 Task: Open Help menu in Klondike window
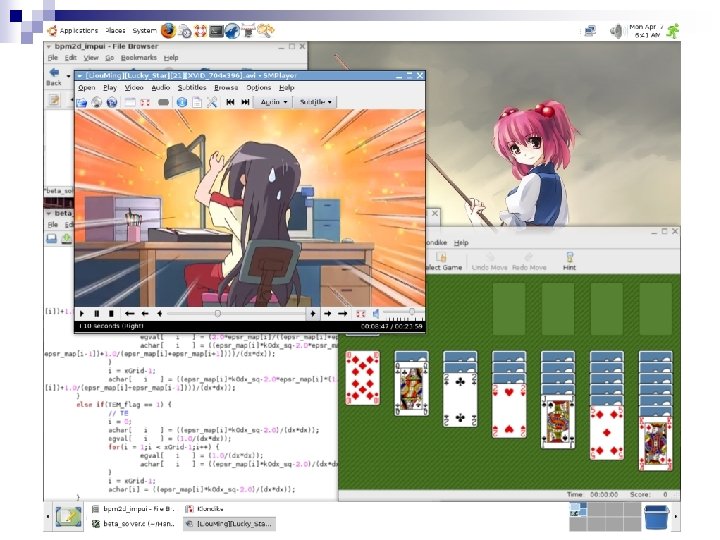point(461,242)
